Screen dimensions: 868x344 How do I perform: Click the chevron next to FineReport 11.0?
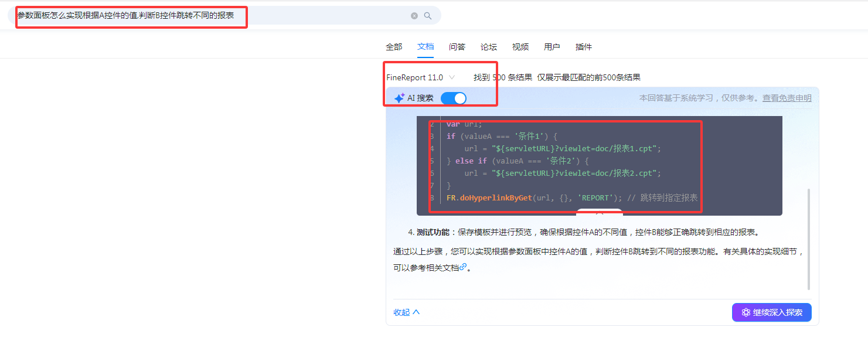coord(452,77)
